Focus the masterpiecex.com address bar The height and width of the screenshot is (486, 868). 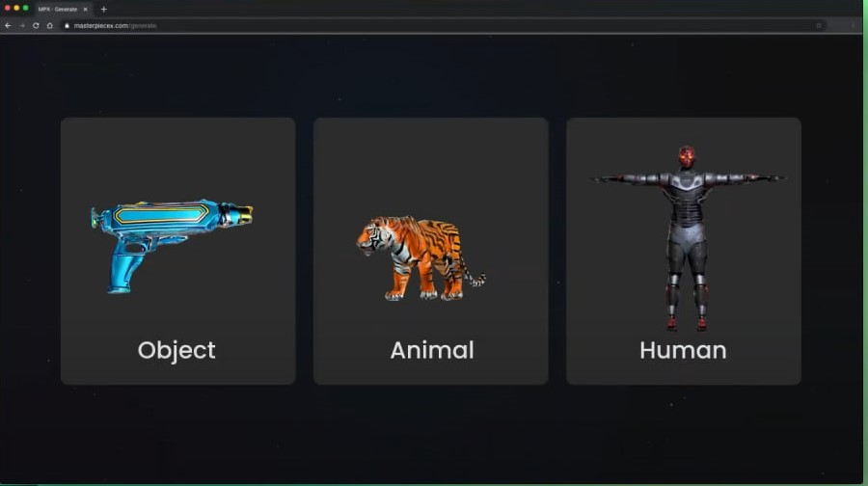point(443,25)
